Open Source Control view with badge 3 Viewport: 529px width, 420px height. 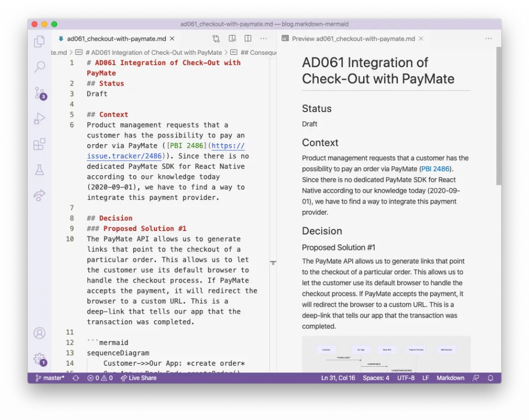point(40,93)
